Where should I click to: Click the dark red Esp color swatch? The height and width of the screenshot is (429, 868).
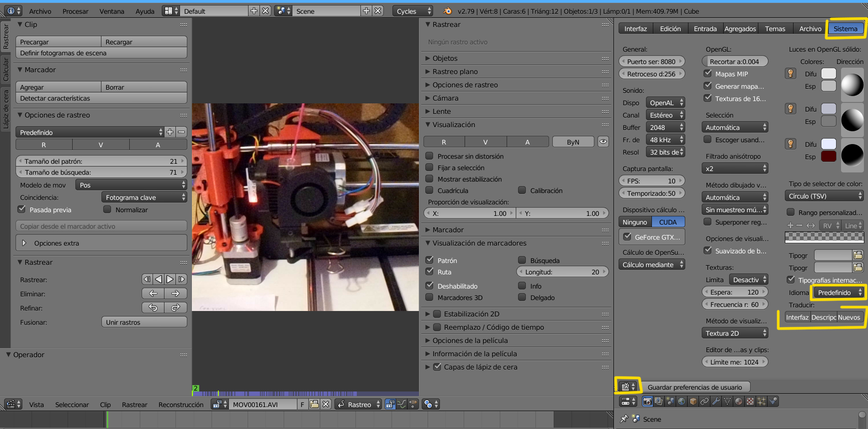pyautogui.click(x=828, y=156)
